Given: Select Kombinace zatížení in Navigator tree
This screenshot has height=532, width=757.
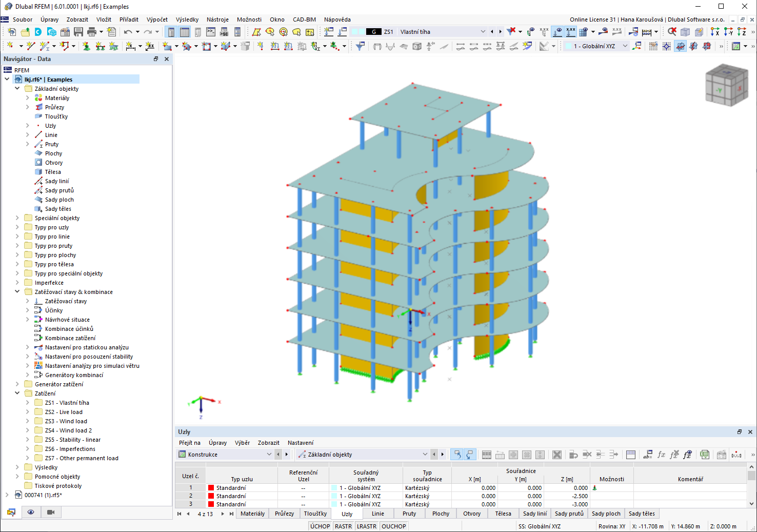Looking at the screenshot, I should [x=70, y=338].
